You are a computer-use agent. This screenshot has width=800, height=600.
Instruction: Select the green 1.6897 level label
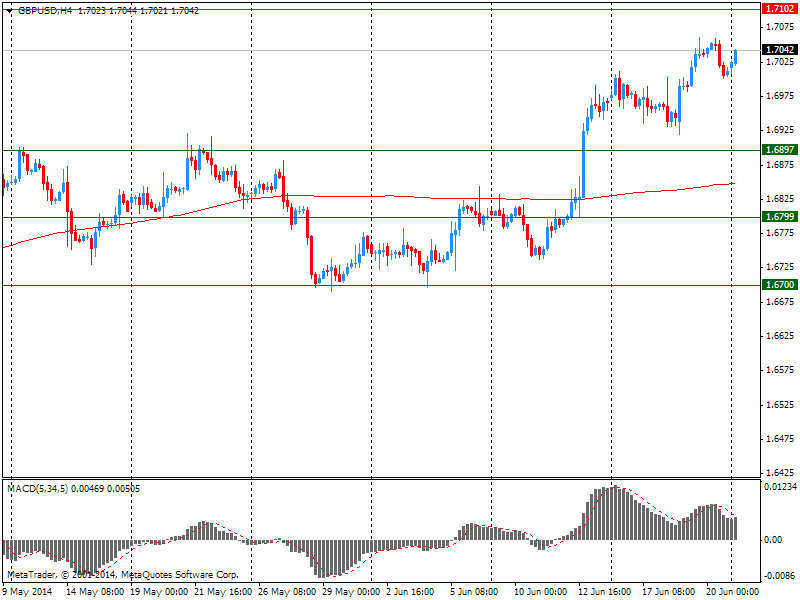(780, 149)
